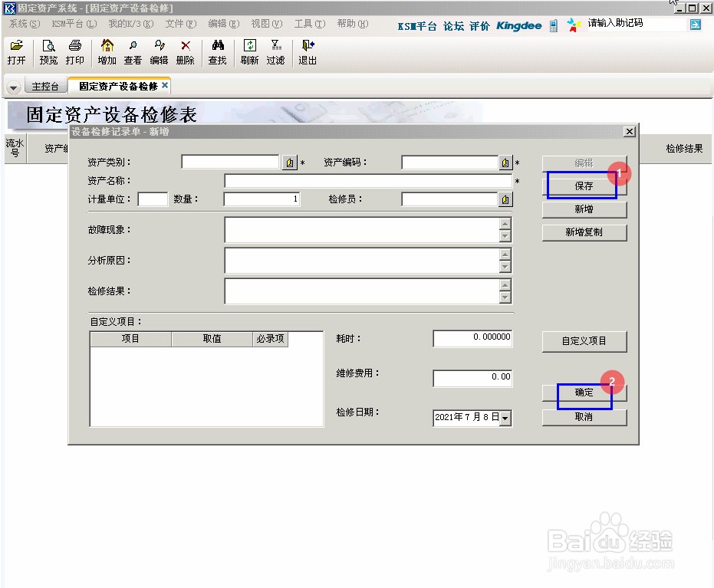Close the 设备检修记录单 dialog

(x=630, y=132)
